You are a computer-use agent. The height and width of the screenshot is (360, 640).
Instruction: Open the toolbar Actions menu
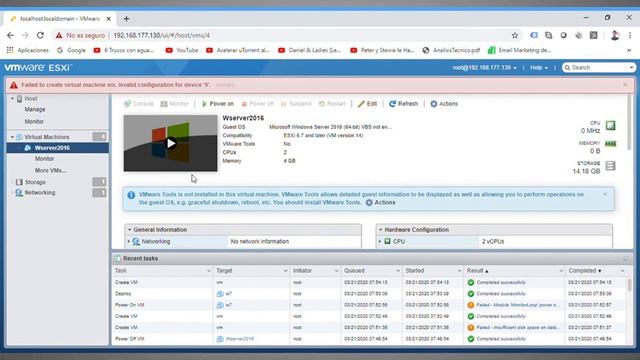tap(444, 104)
